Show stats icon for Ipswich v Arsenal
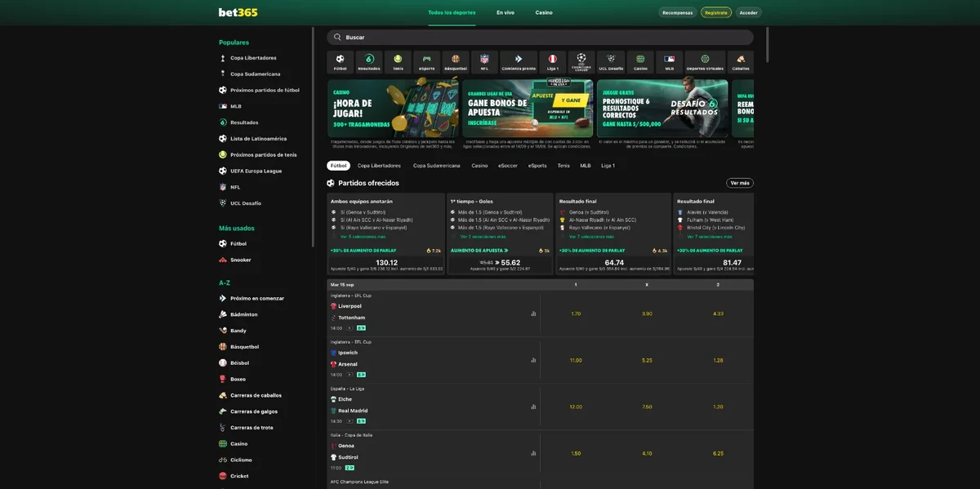This screenshot has height=489, width=980. (533, 360)
